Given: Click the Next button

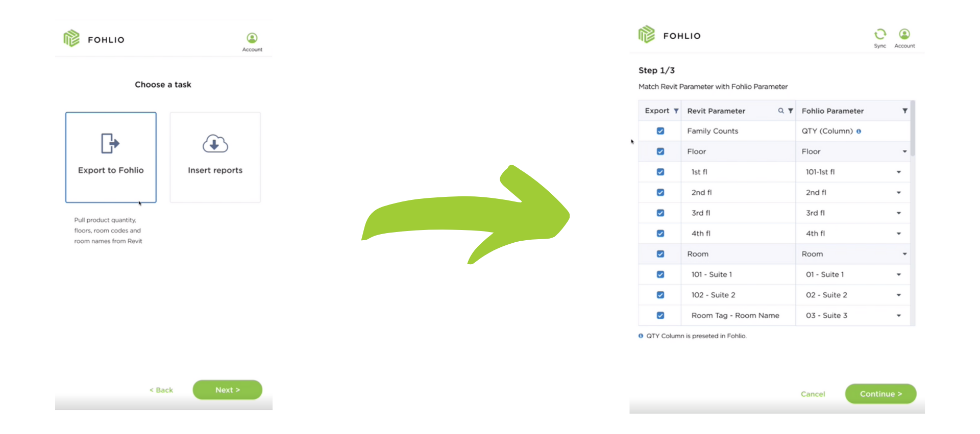Looking at the screenshot, I should (228, 390).
